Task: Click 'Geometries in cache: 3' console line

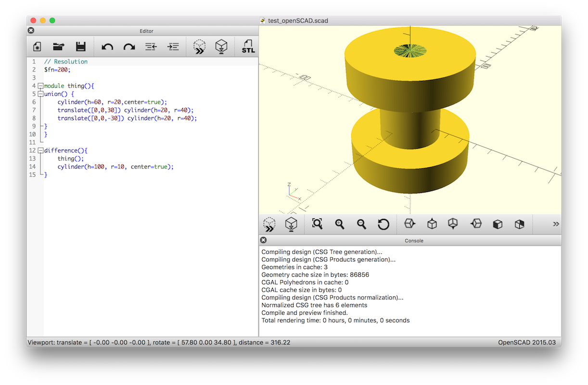Action: [x=294, y=267]
